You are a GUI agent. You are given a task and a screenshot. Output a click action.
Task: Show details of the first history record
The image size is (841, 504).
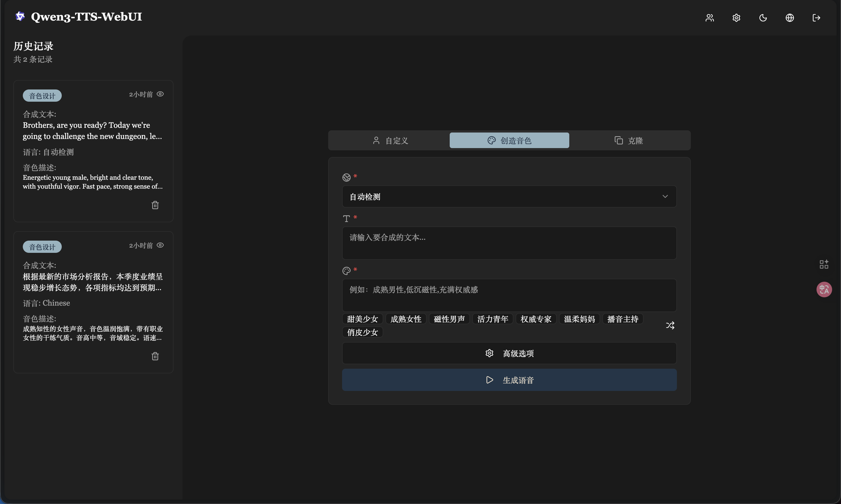pyautogui.click(x=160, y=94)
